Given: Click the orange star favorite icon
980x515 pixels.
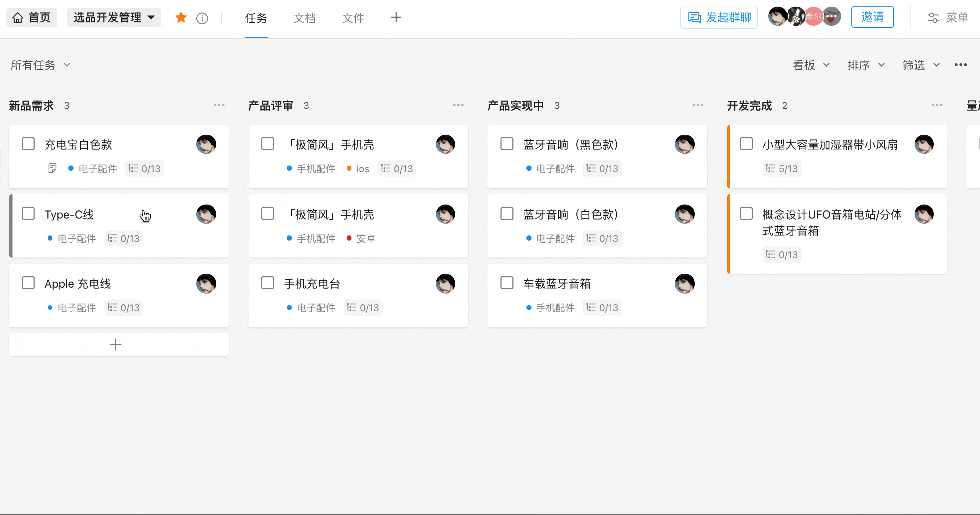Looking at the screenshot, I should click(x=181, y=18).
